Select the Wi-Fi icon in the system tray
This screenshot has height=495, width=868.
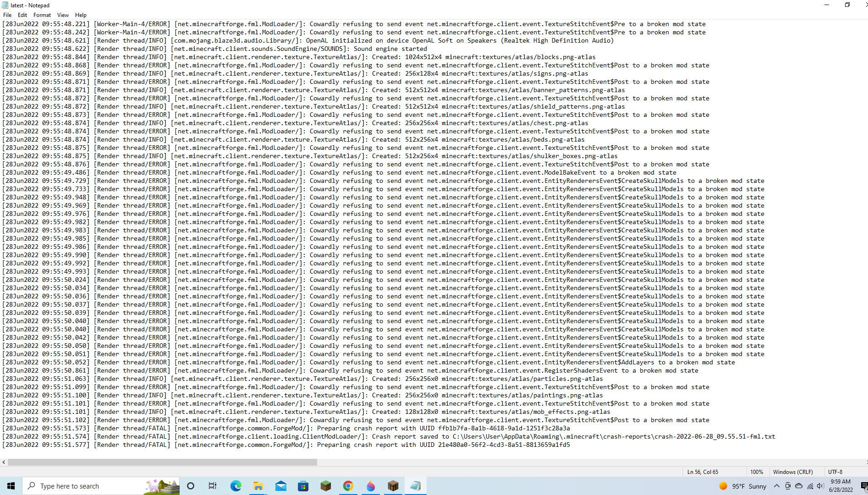click(810, 486)
